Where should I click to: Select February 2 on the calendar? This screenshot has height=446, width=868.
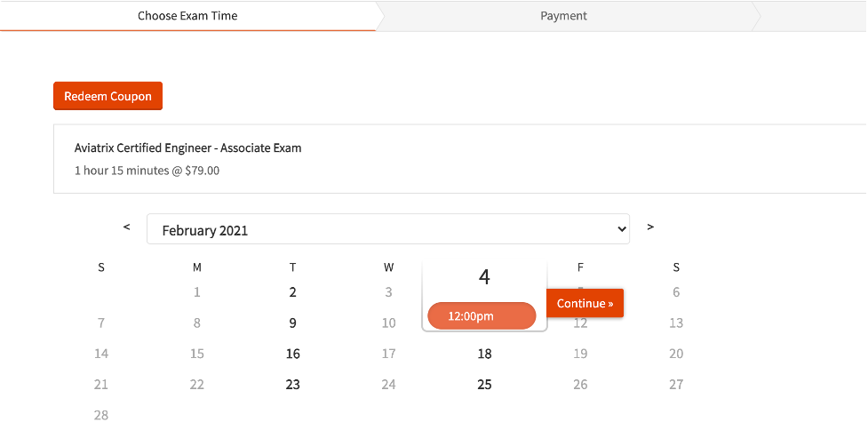tap(293, 292)
